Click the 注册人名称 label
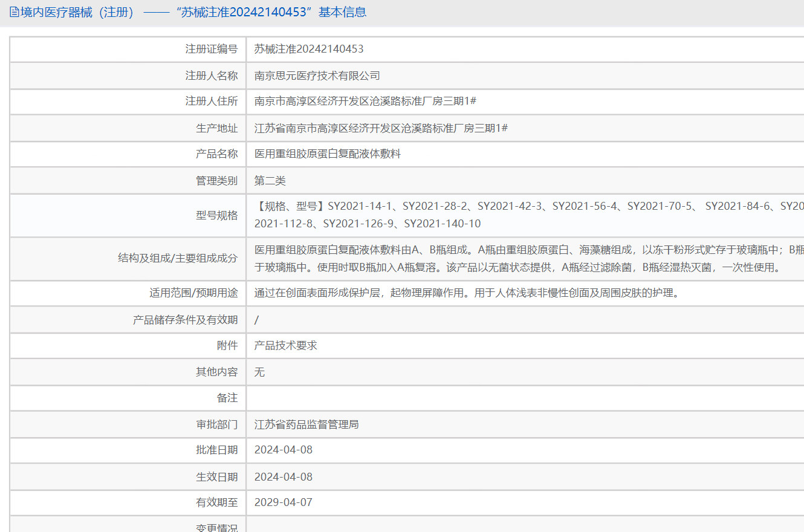Viewport: 804px width, 532px height. pyautogui.click(x=212, y=76)
